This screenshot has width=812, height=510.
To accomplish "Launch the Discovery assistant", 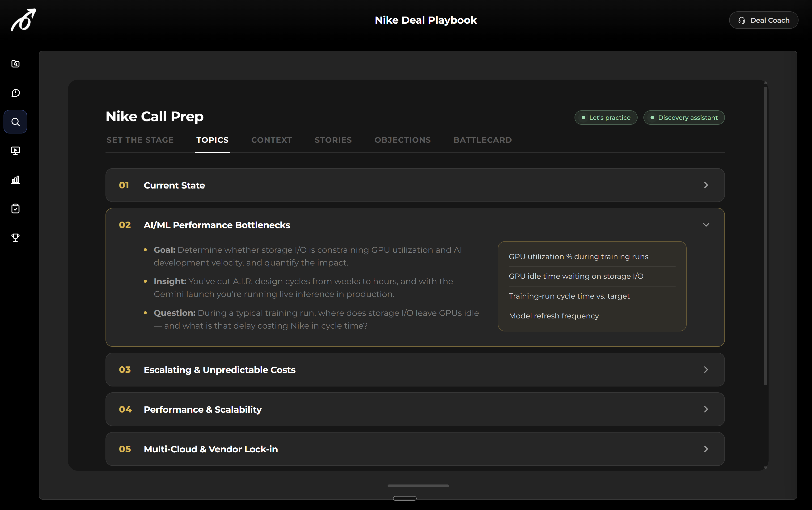I will coord(684,117).
